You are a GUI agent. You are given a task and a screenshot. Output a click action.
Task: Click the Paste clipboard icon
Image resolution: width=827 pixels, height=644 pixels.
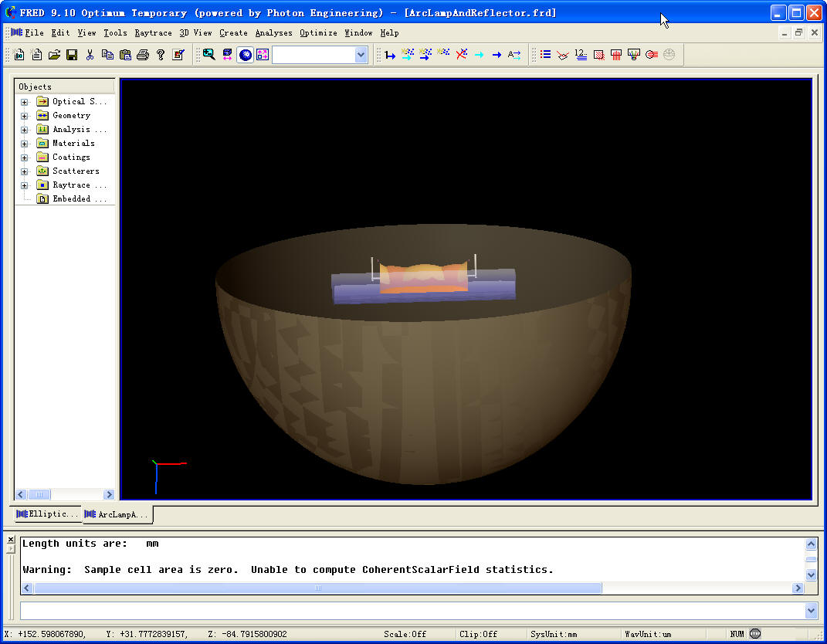[x=125, y=54]
